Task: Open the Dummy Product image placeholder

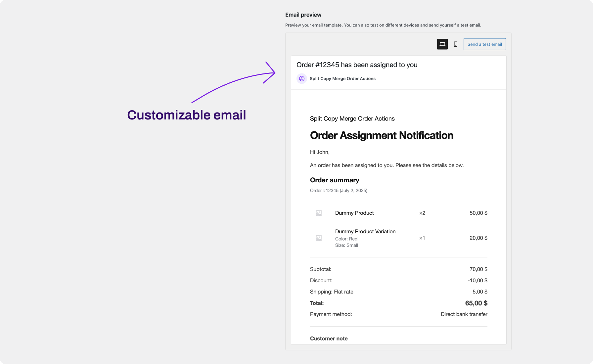Action: click(x=318, y=213)
